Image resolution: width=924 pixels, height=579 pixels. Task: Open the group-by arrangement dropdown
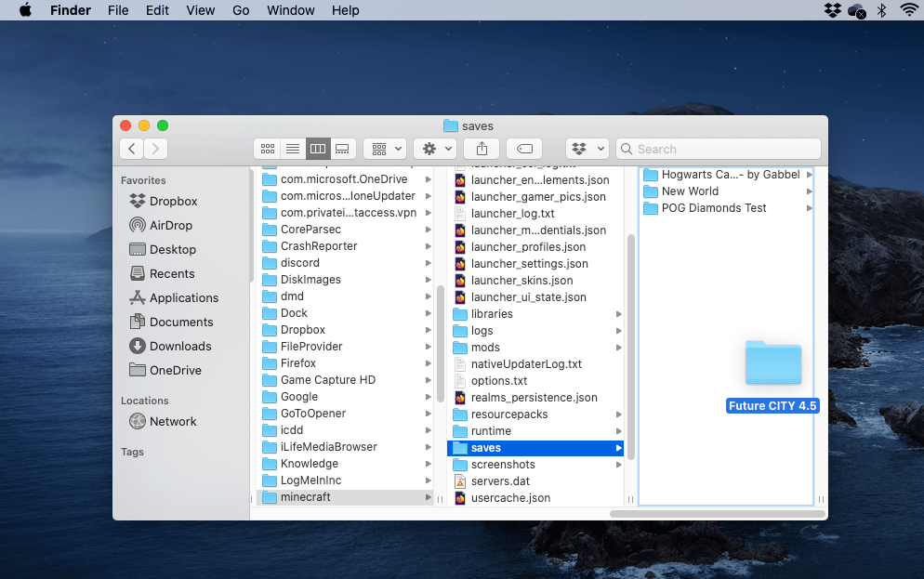385,149
